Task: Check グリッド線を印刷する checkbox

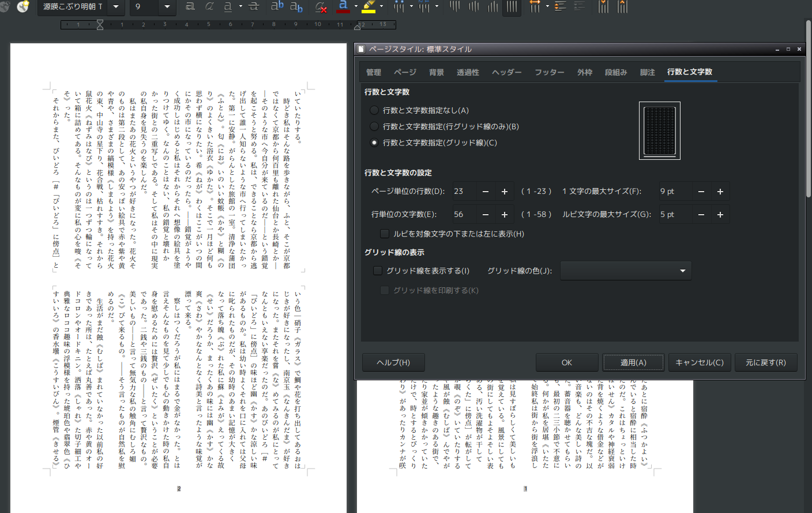Action: (385, 290)
